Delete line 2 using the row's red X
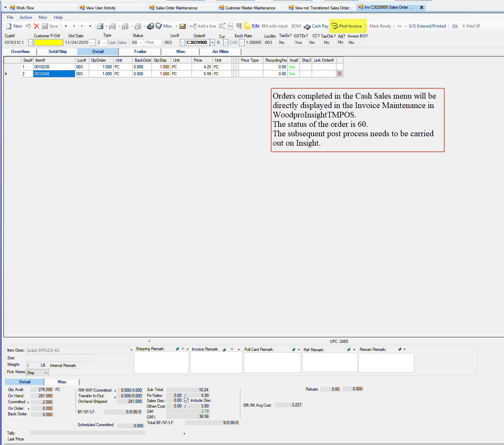The height and width of the screenshot is (445, 504). pyautogui.click(x=340, y=74)
